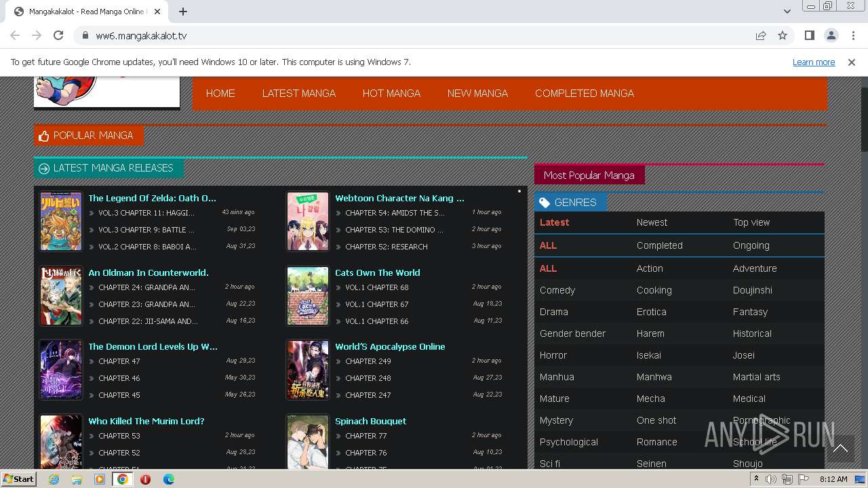
Task: Filter by Completed status
Action: (x=659, y=245)
